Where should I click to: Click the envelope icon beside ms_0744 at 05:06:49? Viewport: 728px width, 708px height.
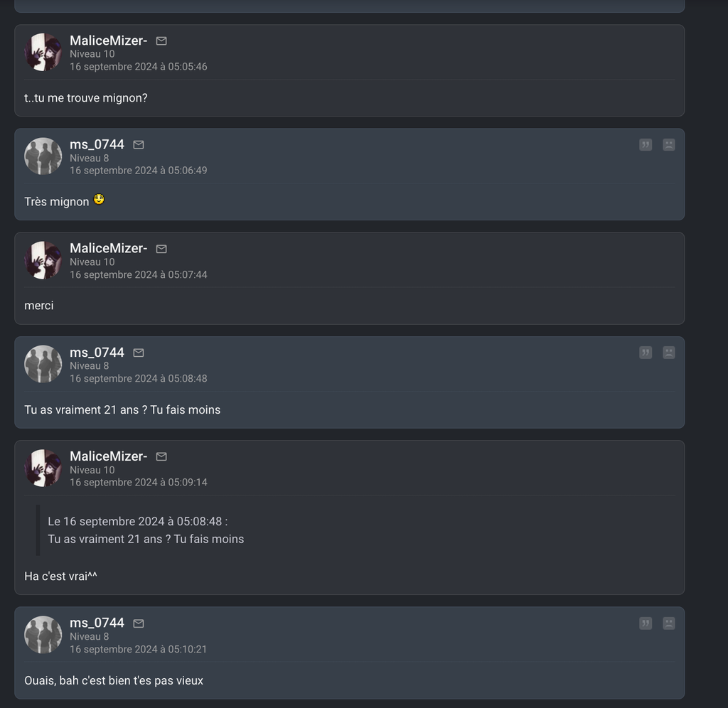pos(139,145)
